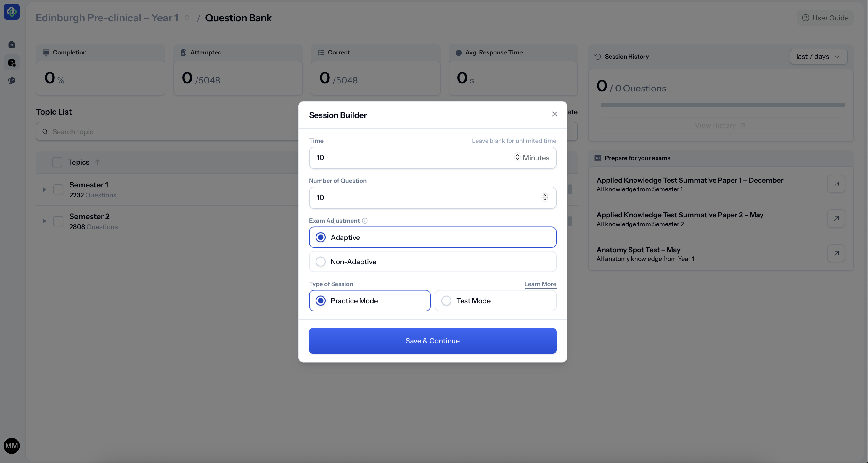Open Anatomy Spot Test arrow icon
The height and width of the screenshot is (463, 868).
836,253
